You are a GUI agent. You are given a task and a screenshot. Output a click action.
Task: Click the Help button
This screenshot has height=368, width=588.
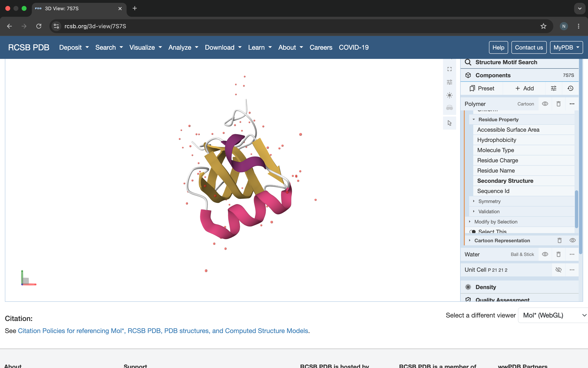pyautogui.click(x=498, y=47)
